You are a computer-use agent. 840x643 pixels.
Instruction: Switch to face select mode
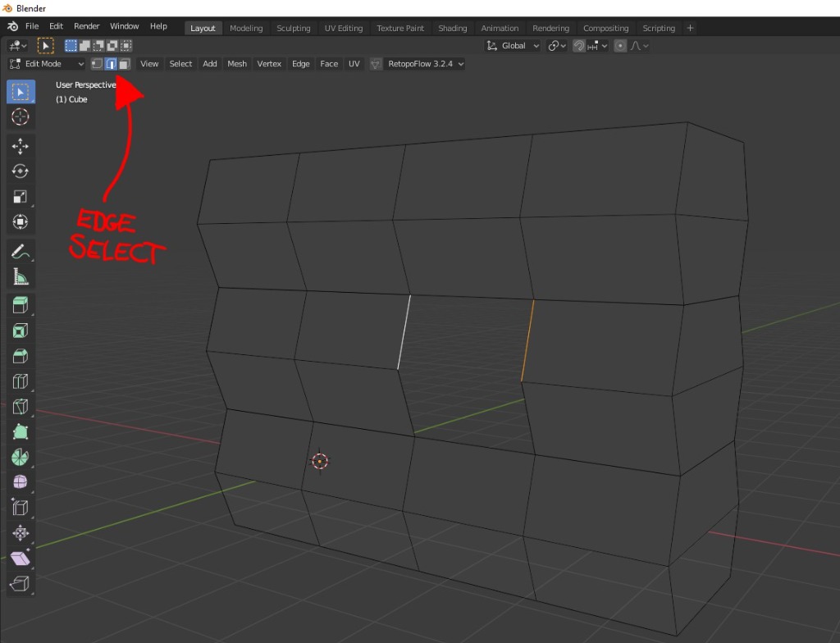[x=124, y=64]
